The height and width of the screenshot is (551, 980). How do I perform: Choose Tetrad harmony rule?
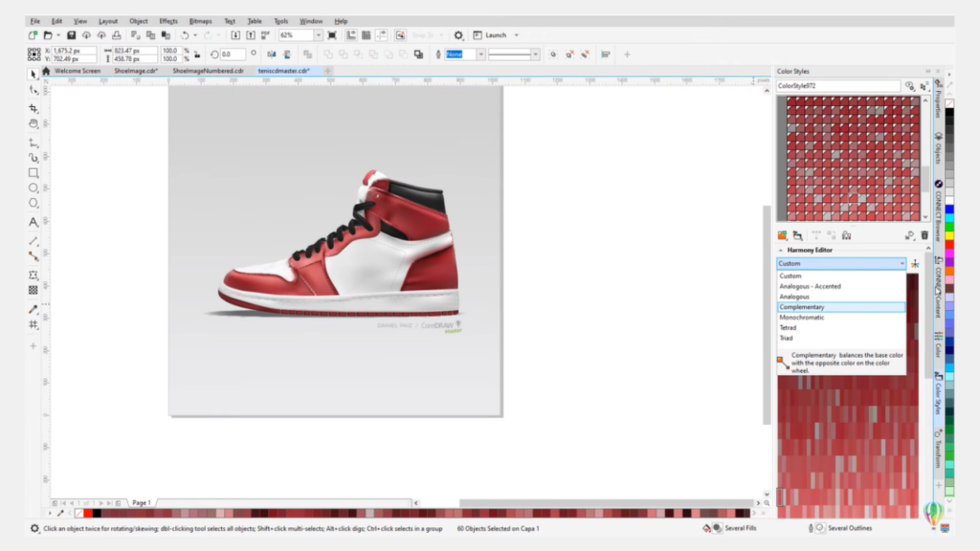[841, 328]
